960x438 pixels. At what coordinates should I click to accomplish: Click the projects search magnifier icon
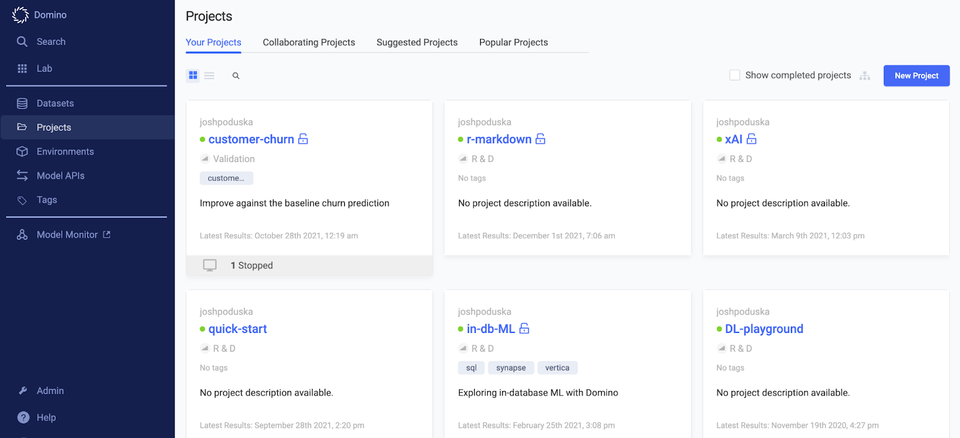[x=236, y=76]
